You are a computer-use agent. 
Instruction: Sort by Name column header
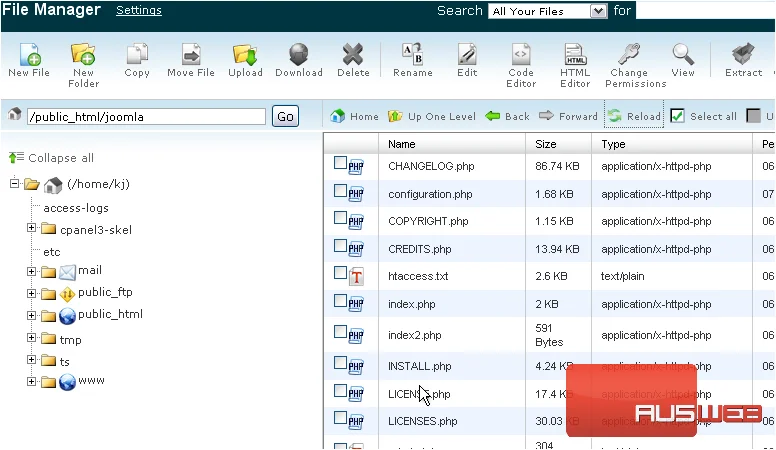(401, 144)
